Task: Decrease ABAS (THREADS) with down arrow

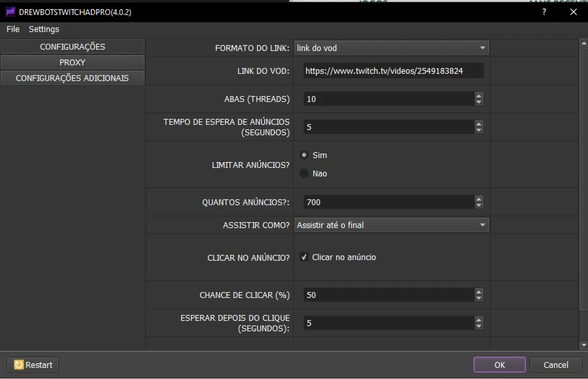Action: 479,102
